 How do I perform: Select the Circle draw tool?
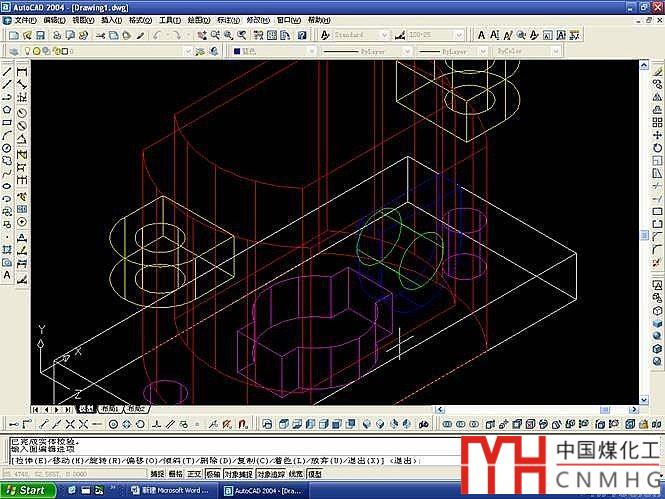tap(7, 148)
